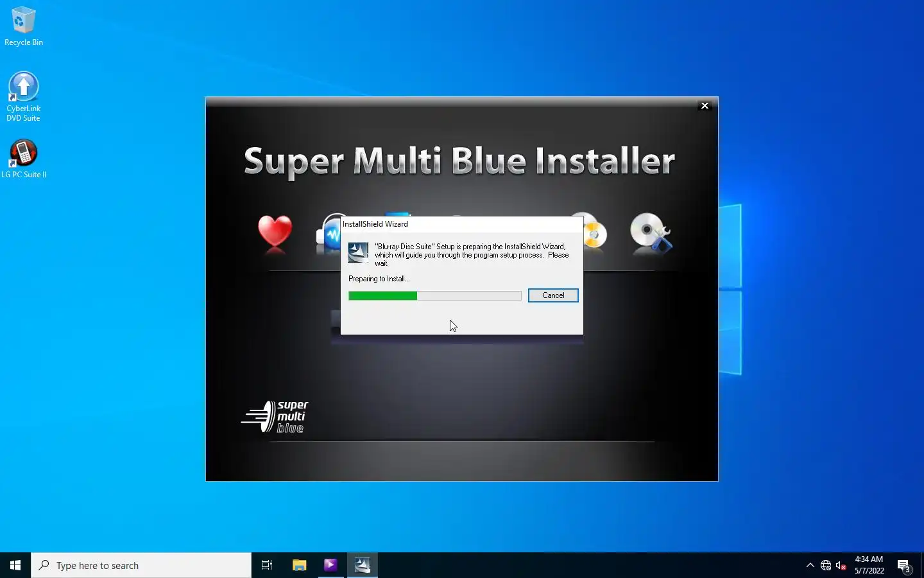The width and height of the screenshot is (924, 578).
Task: Open File Explorer from taskbar
Action: coord(299,565)
